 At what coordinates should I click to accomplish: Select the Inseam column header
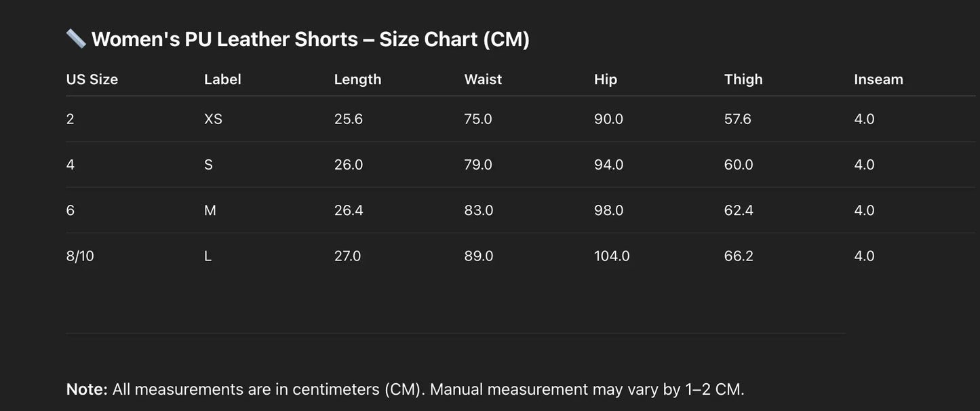878,79
